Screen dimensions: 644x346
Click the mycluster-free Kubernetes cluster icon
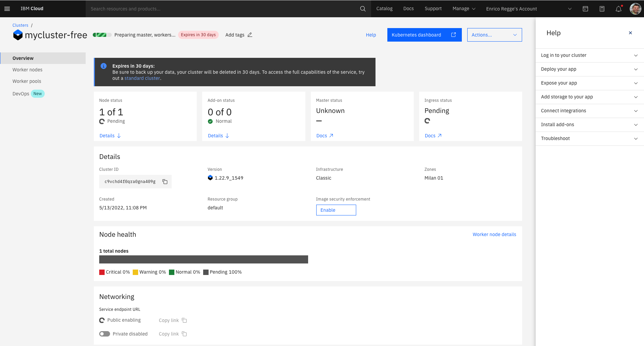point(18,35)
